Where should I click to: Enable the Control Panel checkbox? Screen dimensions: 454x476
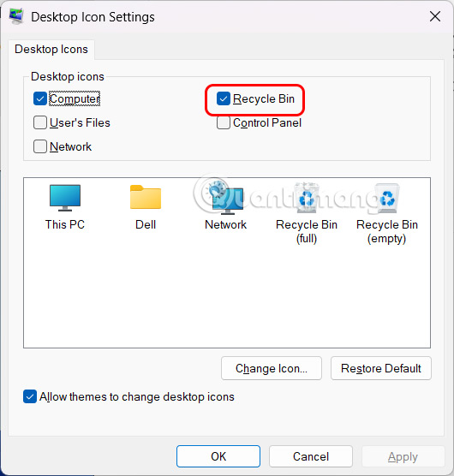[224, 122]
